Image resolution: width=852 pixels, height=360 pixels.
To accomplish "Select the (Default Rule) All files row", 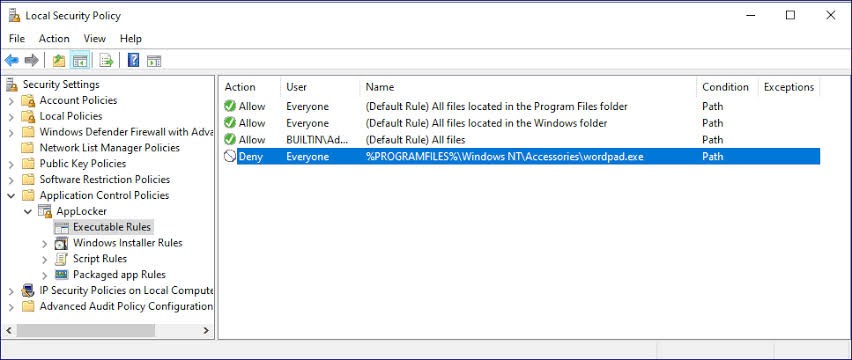I will 521,140.
